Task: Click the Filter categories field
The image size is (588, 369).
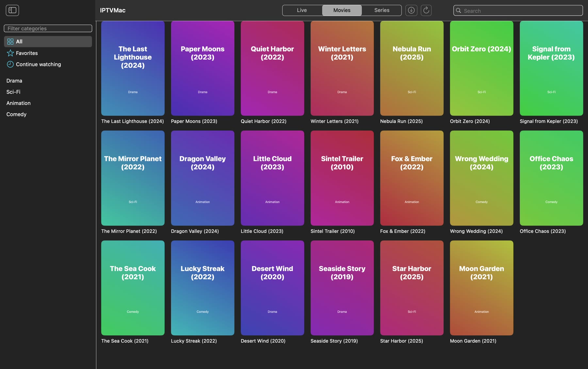Action: (x=48, y=28)
